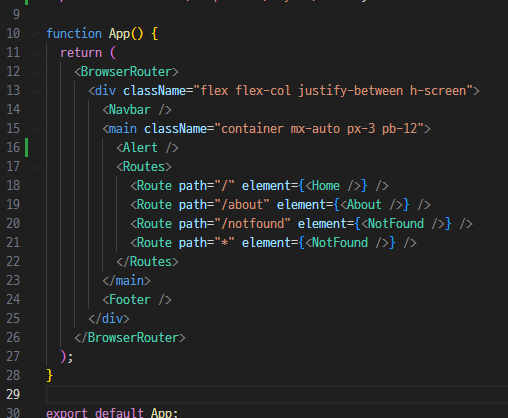The height and width of the screenshot is (418, 508).
Task: Fold the div element chevron on line 13
Action: pyautogui.click(x=35, y=91)
